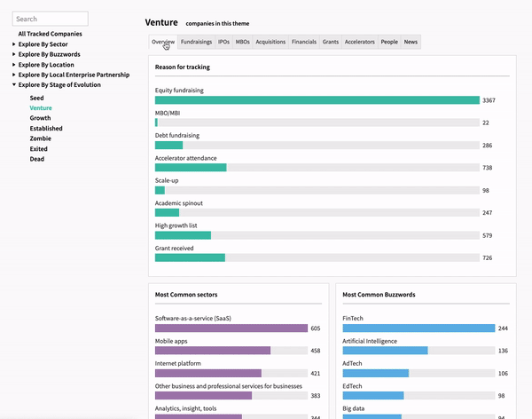The height and width of the screenshot is (419, 532).
Task: Select the Acquisitions tab
Action: click(270, 42)
